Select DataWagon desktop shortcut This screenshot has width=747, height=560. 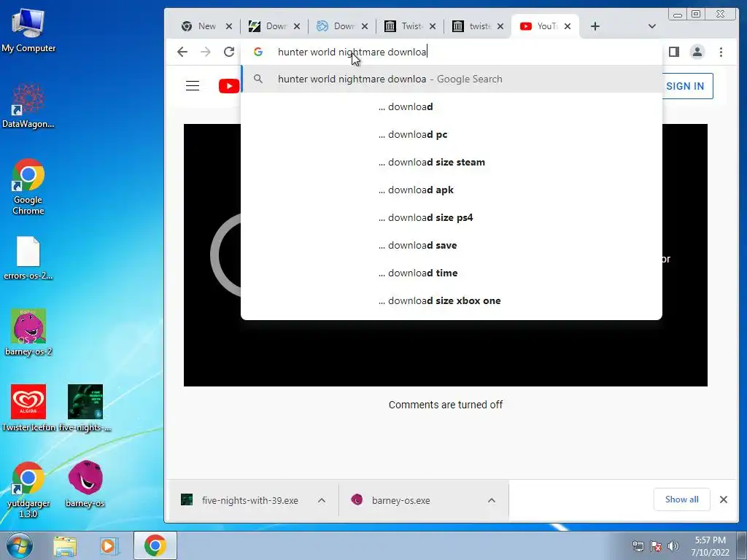coord(28,106)
